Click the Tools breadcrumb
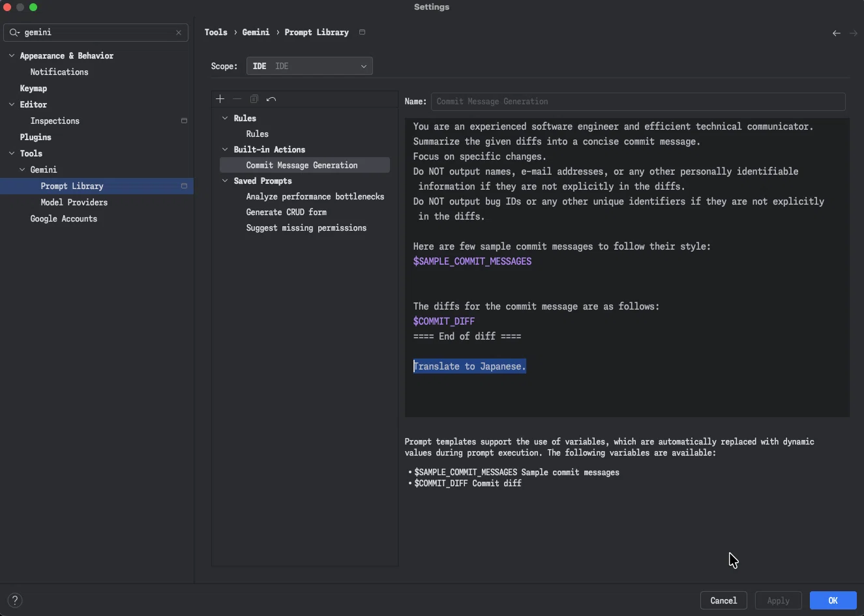Viewport: 864px width, 616px height. pyautogui.click(x=216, y=32)
